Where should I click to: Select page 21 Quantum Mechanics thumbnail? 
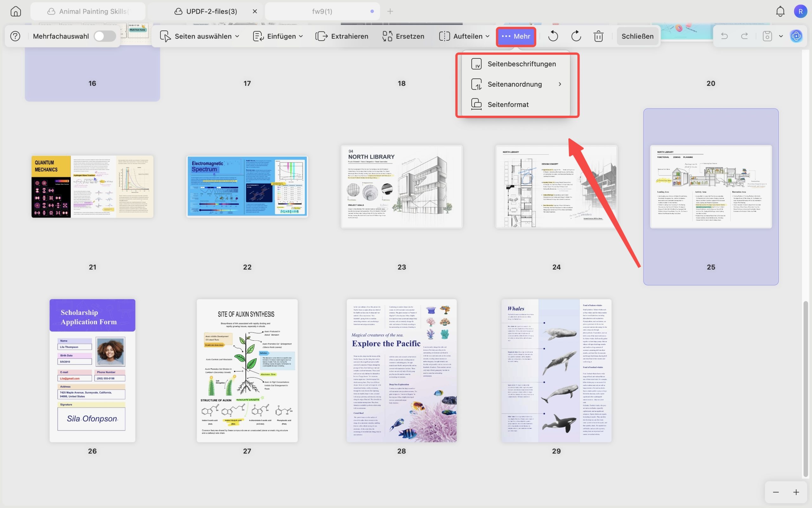92,186
